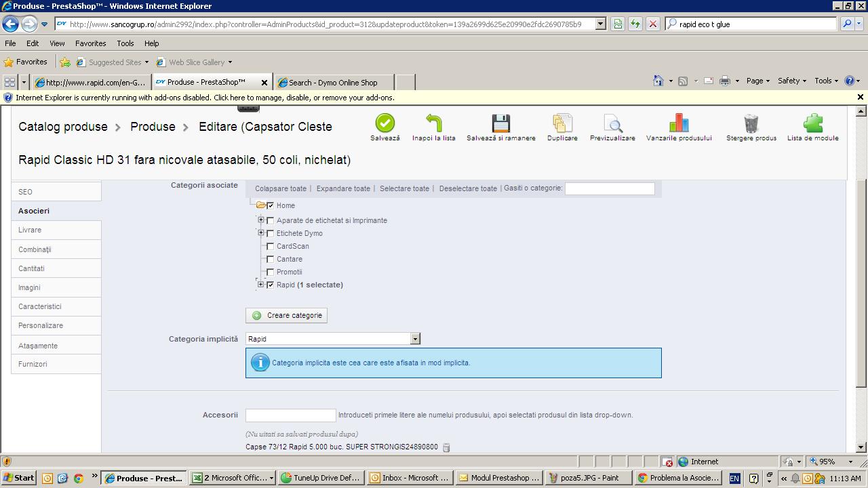Check Aparate de etichetat si Imprimante category
Image resolution: width=868 pixels, height=488 pixels.
point(271,220)
